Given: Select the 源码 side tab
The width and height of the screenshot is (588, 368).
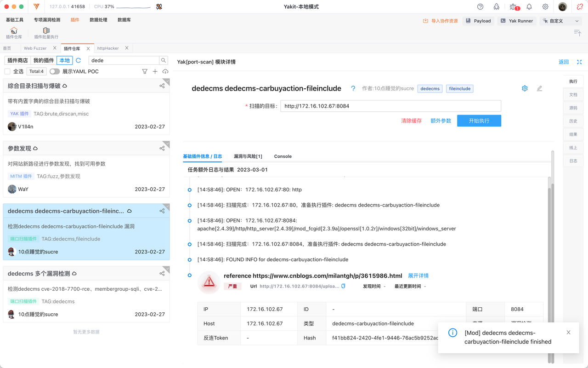Looking at the screenshot, I should click(x=573, y=108).
